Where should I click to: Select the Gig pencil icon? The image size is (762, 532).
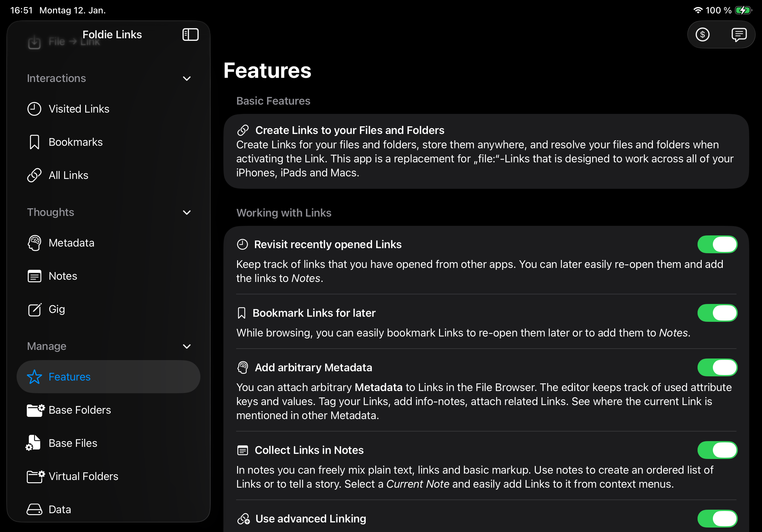pyautogui.click(x=35, y=309)
